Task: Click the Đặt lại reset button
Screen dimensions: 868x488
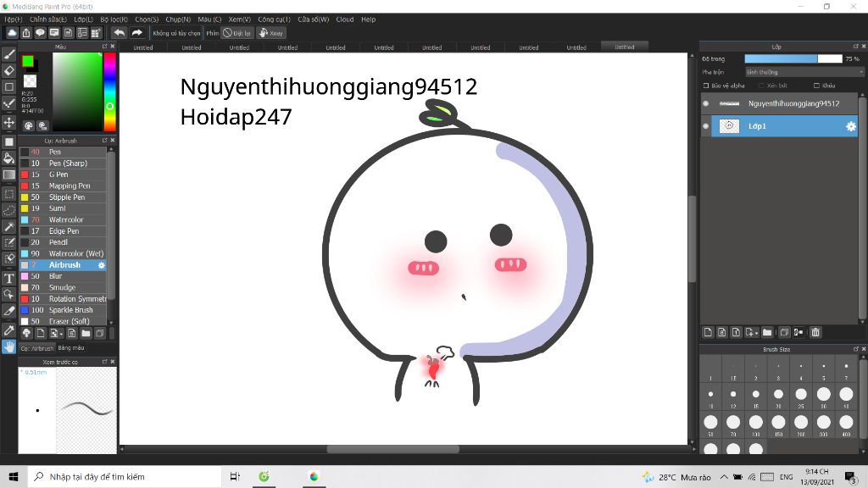Action: (238, 32)
